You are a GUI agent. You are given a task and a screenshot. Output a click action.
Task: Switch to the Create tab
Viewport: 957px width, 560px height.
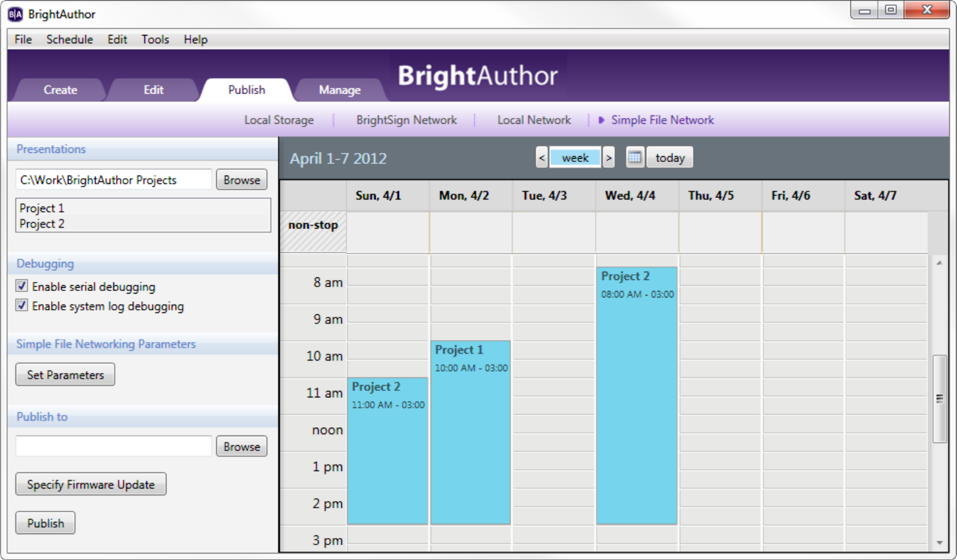[60, 90]
